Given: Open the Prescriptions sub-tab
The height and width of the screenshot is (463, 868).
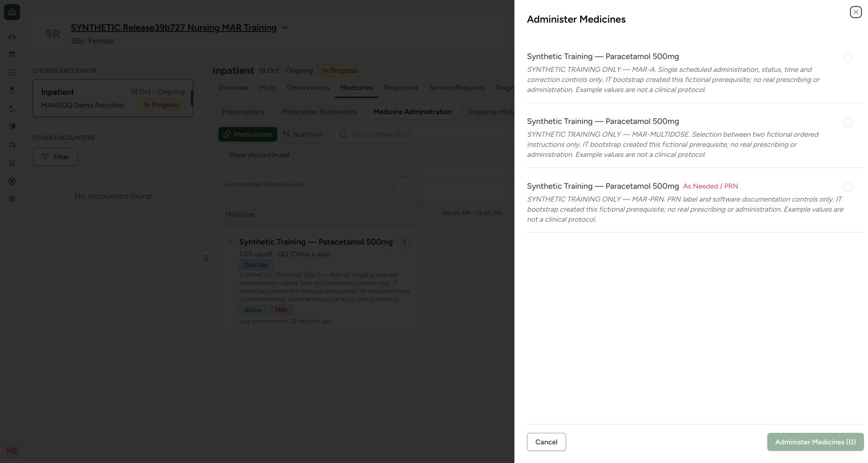Looking at the screenshot, I should [x=244, y=112].
